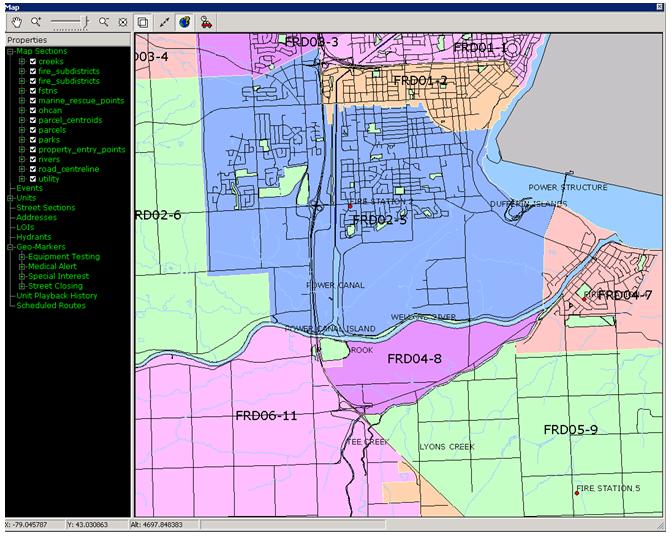Image resolution: width=671 pixels, height=536 pixels.
Task: Select Hydrants in the properties tree
Action: [x=33, y=237]
